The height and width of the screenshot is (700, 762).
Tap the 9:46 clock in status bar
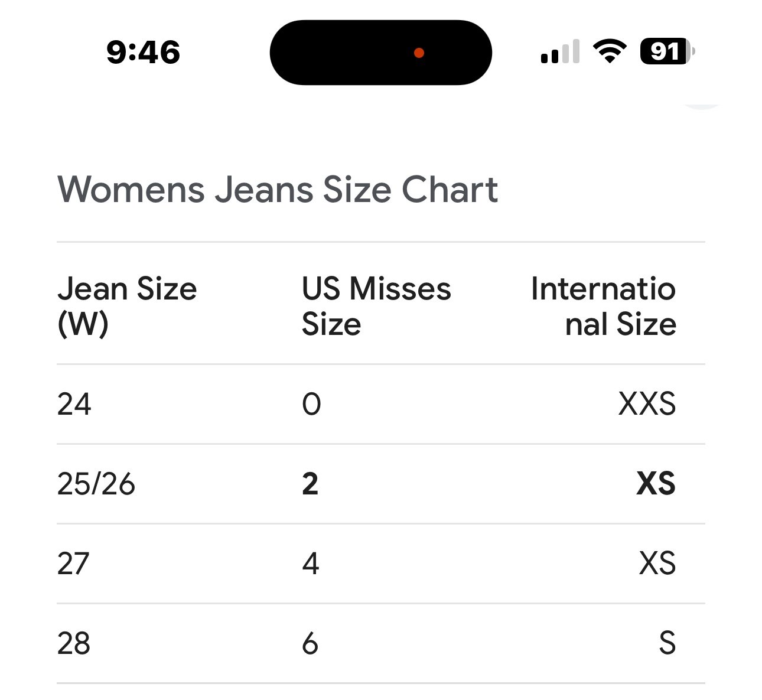coord(143,52)
